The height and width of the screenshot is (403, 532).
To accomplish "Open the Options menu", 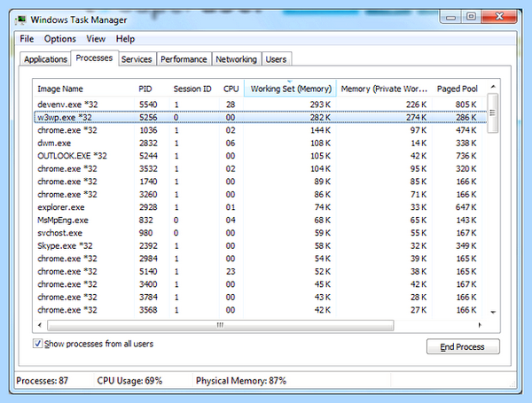I will [x=60, y=39].
